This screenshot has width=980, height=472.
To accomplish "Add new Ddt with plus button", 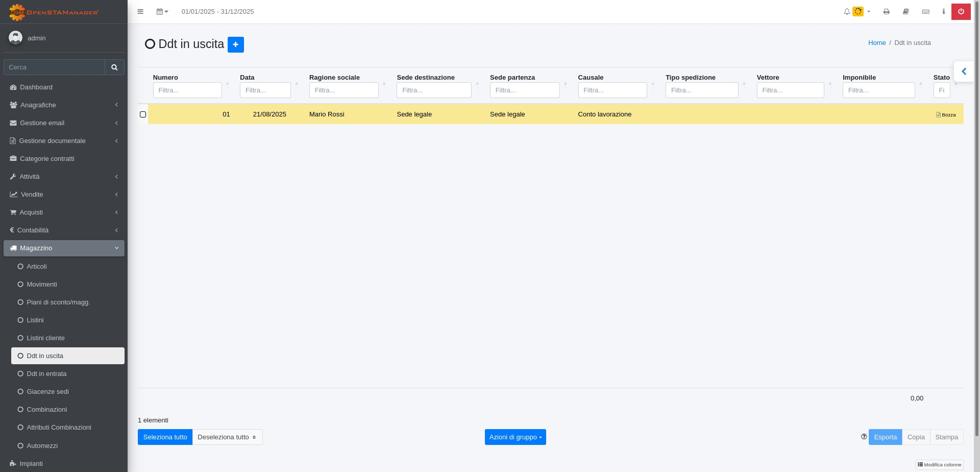I will [235, 45].
